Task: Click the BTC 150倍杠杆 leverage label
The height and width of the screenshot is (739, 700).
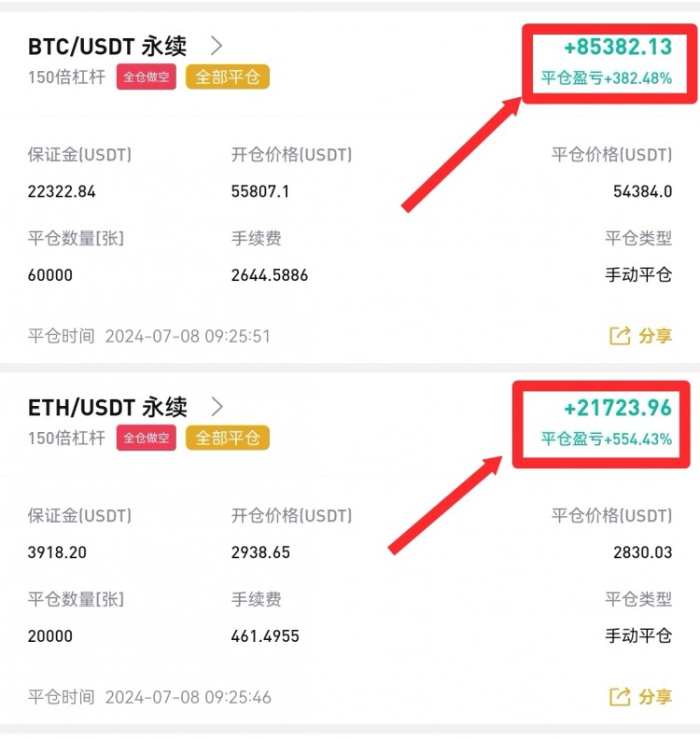Action: [67, 77]
